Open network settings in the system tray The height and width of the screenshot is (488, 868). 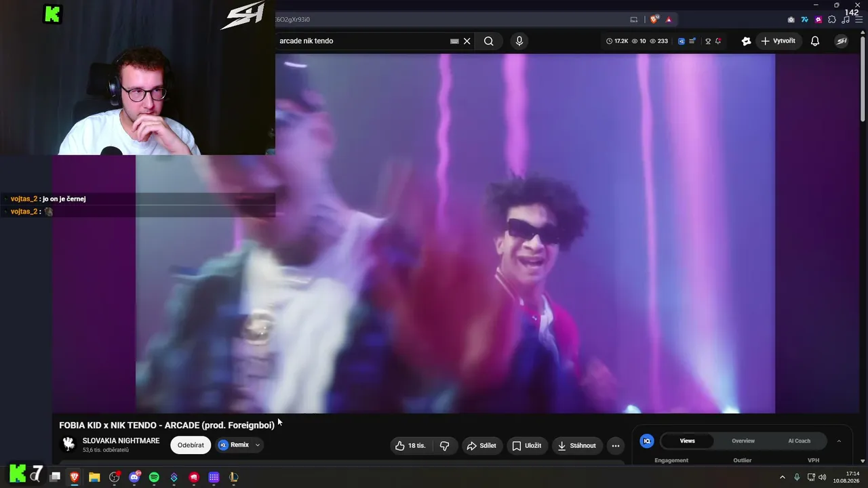(811, 477)
